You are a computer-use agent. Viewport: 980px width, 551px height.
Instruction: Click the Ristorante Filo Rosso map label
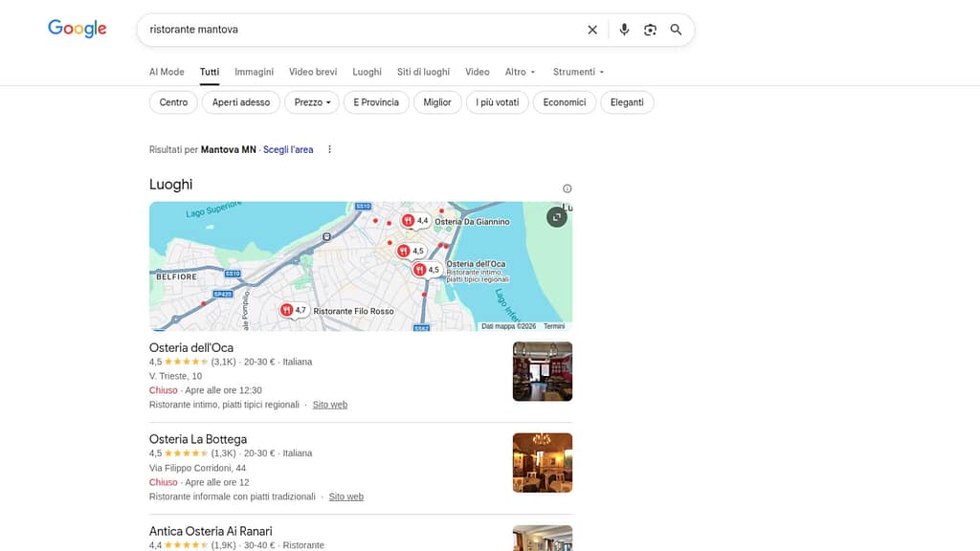point(353,311)
